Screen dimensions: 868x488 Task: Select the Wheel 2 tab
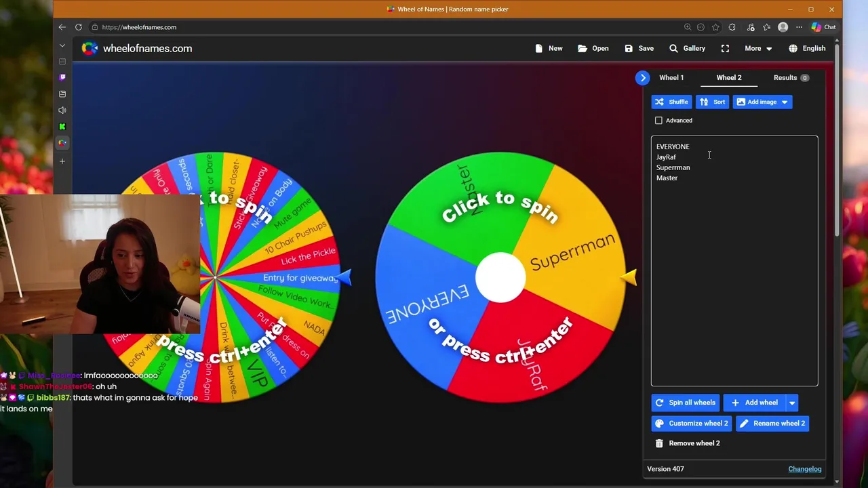(x=729, y=78)
